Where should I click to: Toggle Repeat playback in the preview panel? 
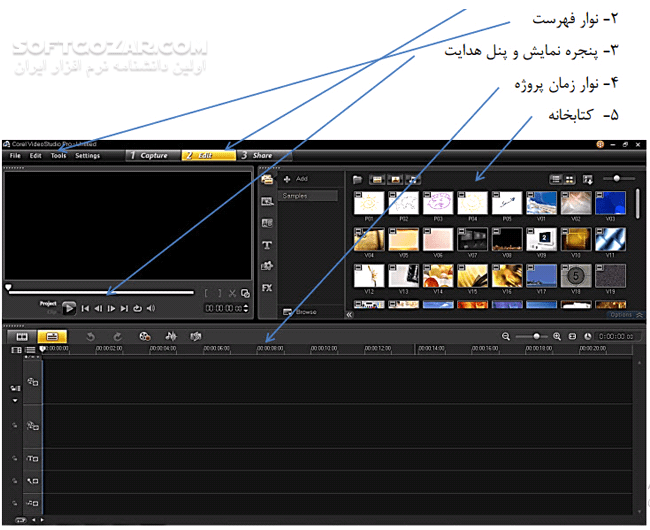click(x=137, y=308)
